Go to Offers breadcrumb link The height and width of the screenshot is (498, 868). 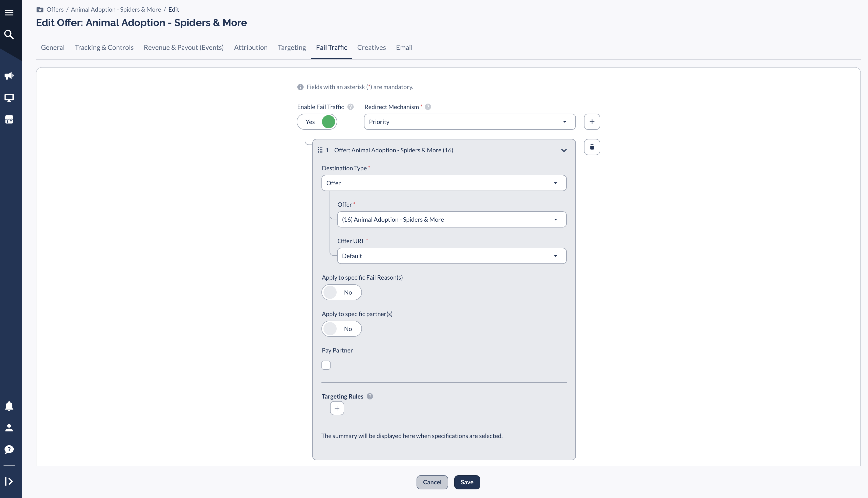(55, 10)
